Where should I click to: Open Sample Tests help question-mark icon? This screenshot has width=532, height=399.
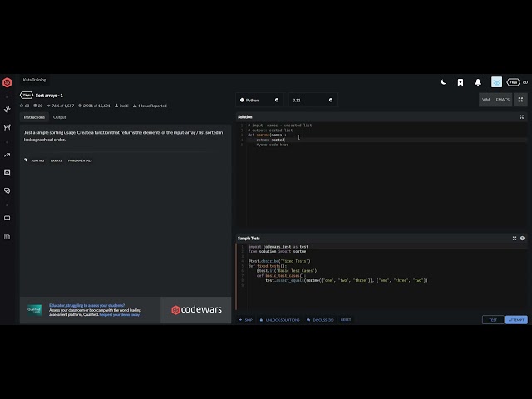click(522, 239)
